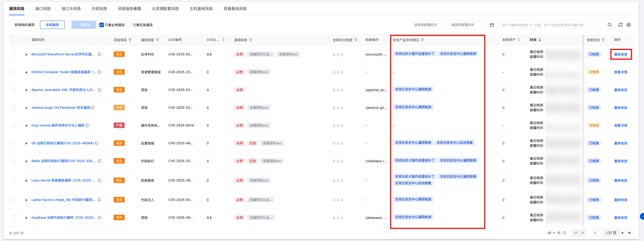Uncheck the 只看必修漏洞 checkbox

click(101, 25)
